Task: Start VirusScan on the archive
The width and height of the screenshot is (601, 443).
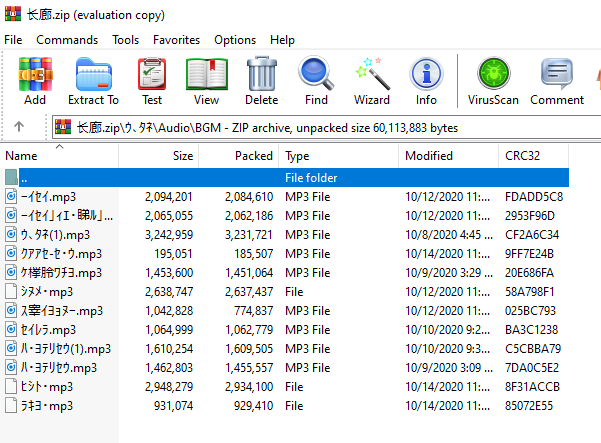Action: (493, 81)
